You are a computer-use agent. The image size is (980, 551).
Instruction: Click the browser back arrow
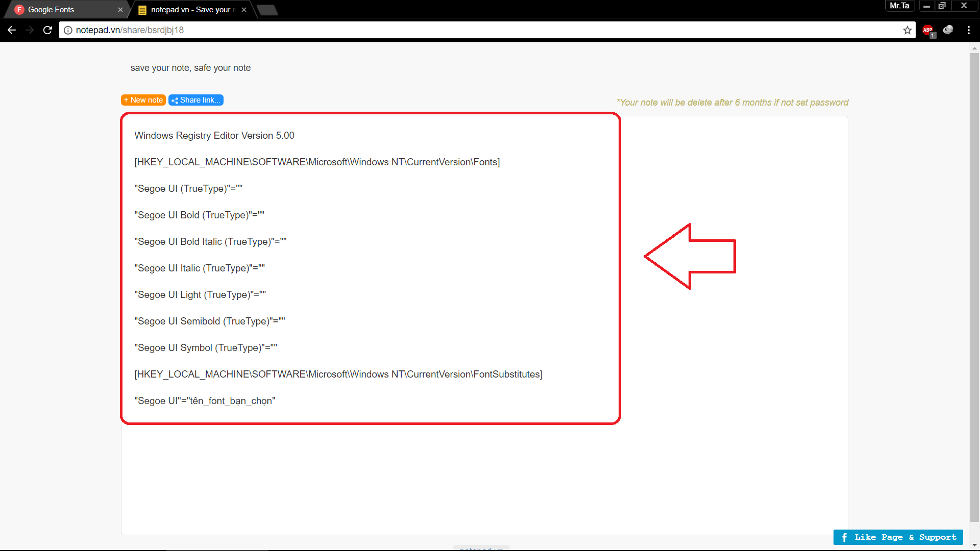click(x=12, y=30)
